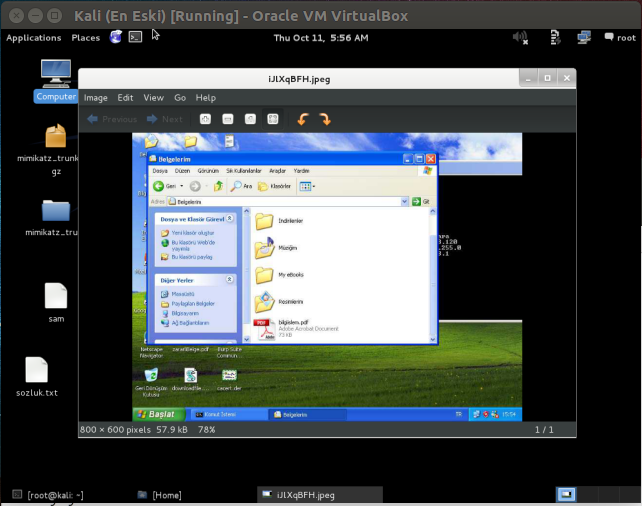Select the mimikatz_tru folder on desktop
The height and width of the screenshot is (506, 642).
tap(55, 218)
